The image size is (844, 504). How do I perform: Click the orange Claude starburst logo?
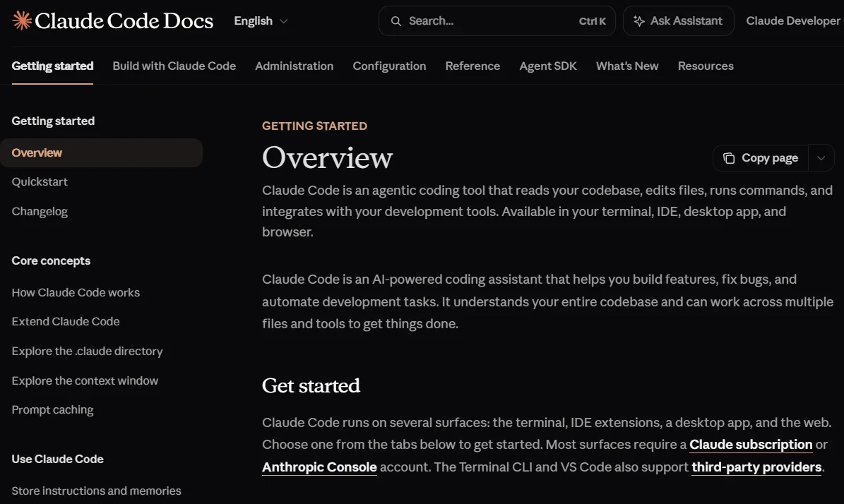(22, 20)
